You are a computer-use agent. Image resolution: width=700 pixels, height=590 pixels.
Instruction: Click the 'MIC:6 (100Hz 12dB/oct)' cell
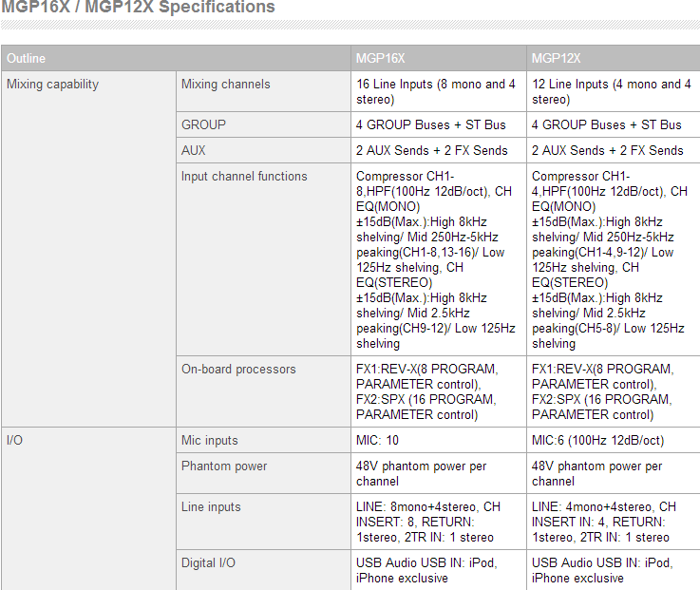tap(614, 441)
